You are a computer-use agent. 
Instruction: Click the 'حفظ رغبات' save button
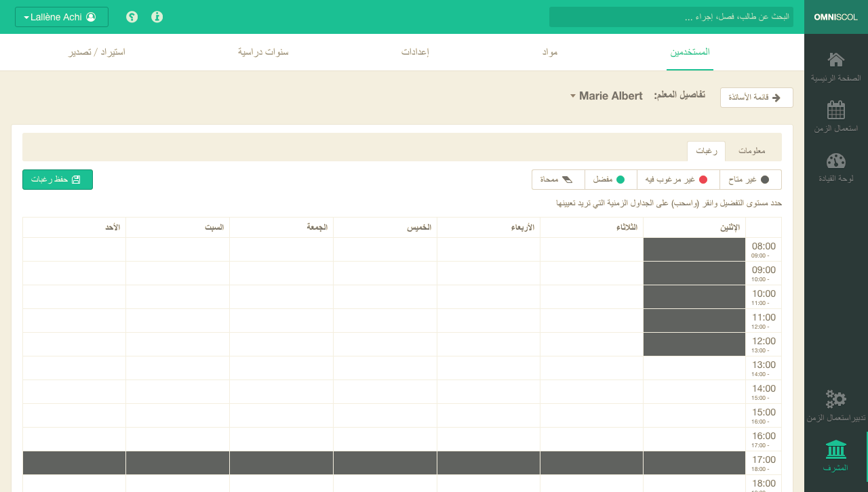tap(58, 180)
